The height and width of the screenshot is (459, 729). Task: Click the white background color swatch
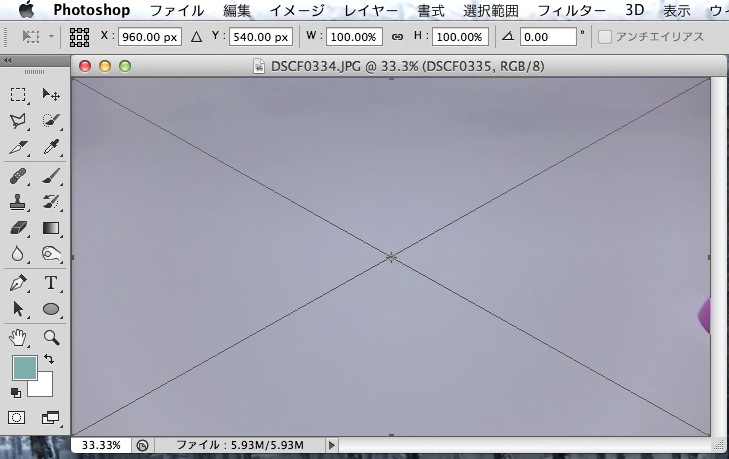(43, 386)
